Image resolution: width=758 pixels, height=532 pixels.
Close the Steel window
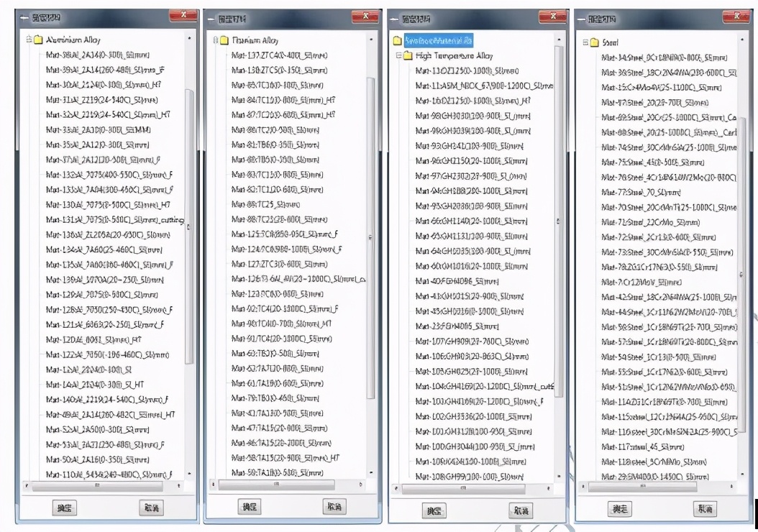736,17
